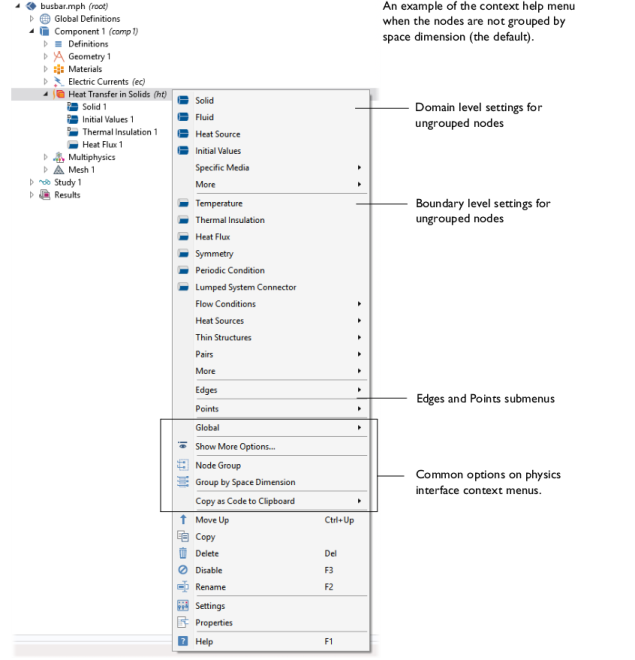635x660 pixels.
Task: Toggle Show More Options eye icon
Action: click(183, 446)
